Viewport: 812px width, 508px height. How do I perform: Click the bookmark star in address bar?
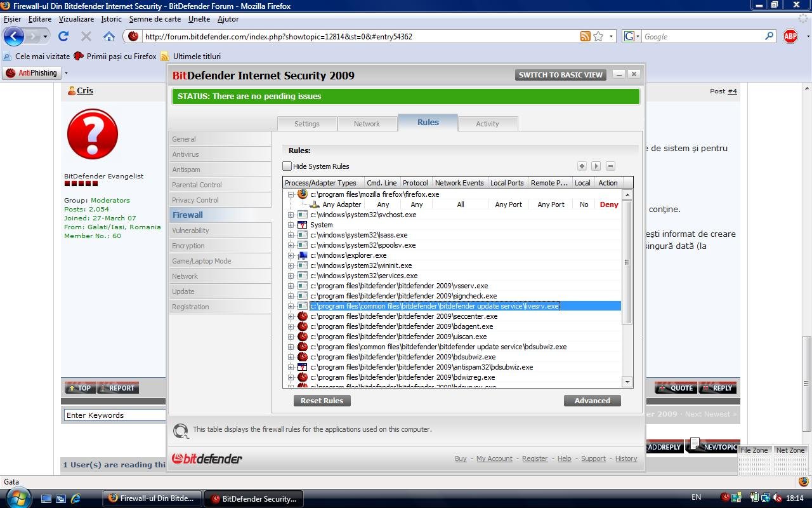(x=598, y=36)
